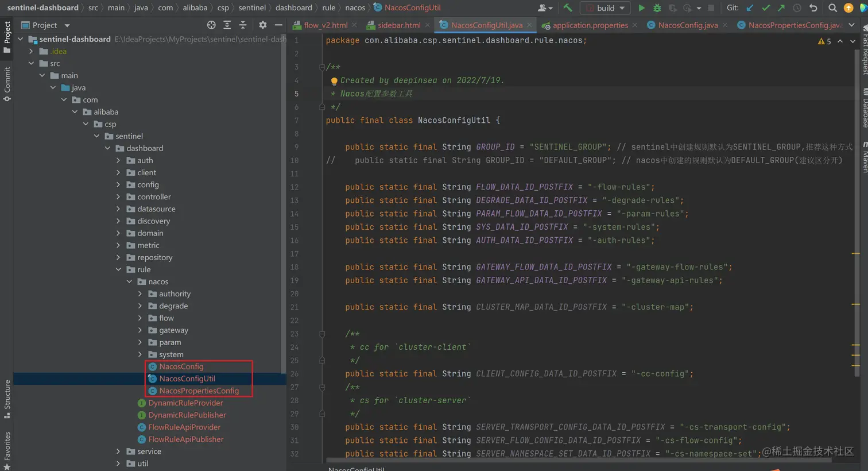Close the application.properties tab
Screen dimensions: 868x471
634,25
